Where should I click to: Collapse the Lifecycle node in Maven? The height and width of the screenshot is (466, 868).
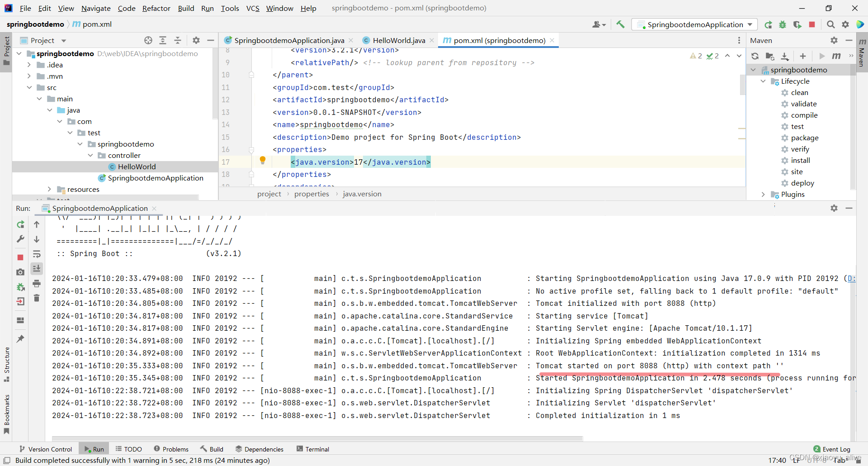tap(763, 81)
